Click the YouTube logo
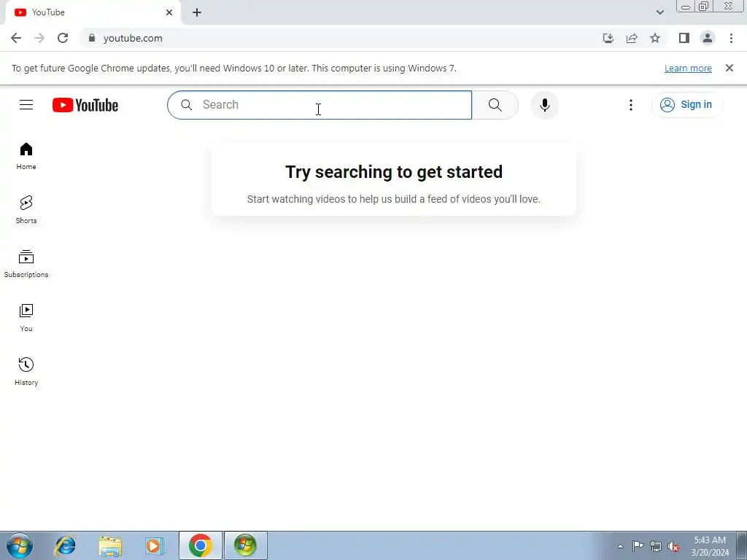Screen dimensions: 747x560 tap(85, 105)
